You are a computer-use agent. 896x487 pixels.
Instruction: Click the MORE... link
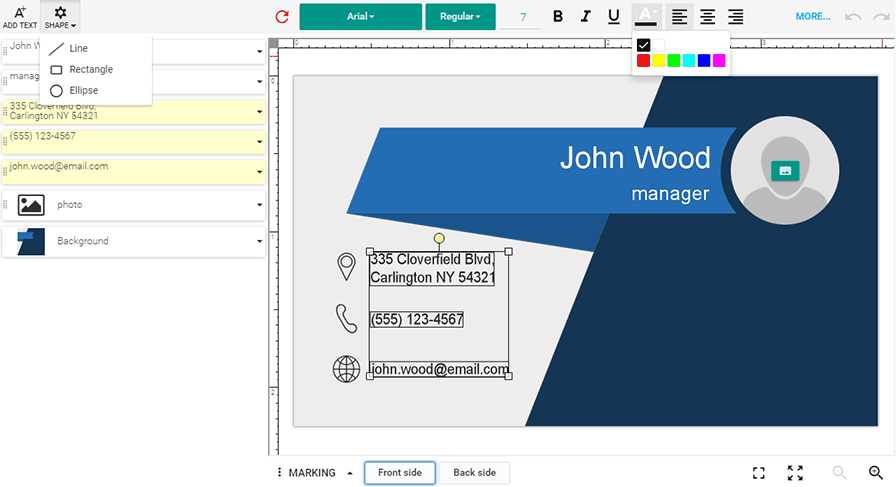(x=813, y=17)
